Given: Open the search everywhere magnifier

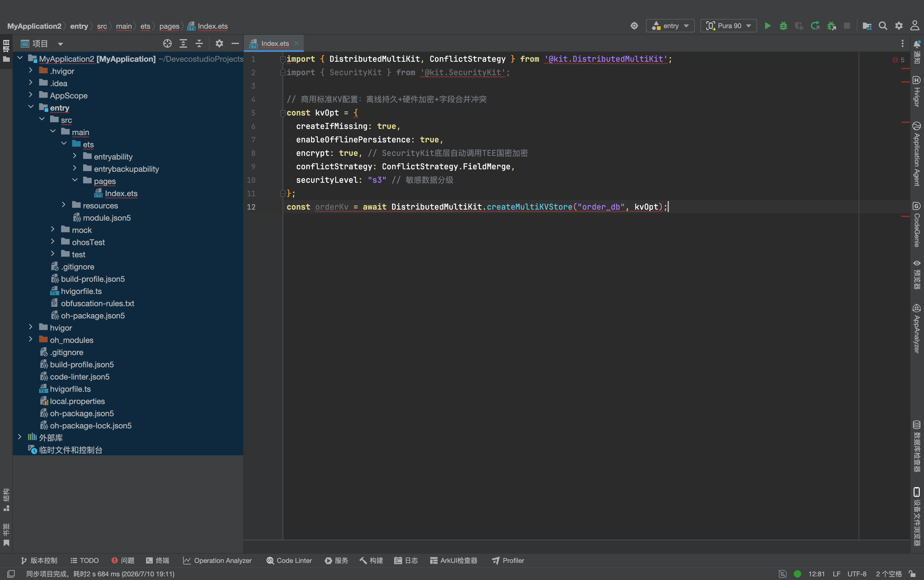Looking at the screenshot, I should tap(883, 26).
